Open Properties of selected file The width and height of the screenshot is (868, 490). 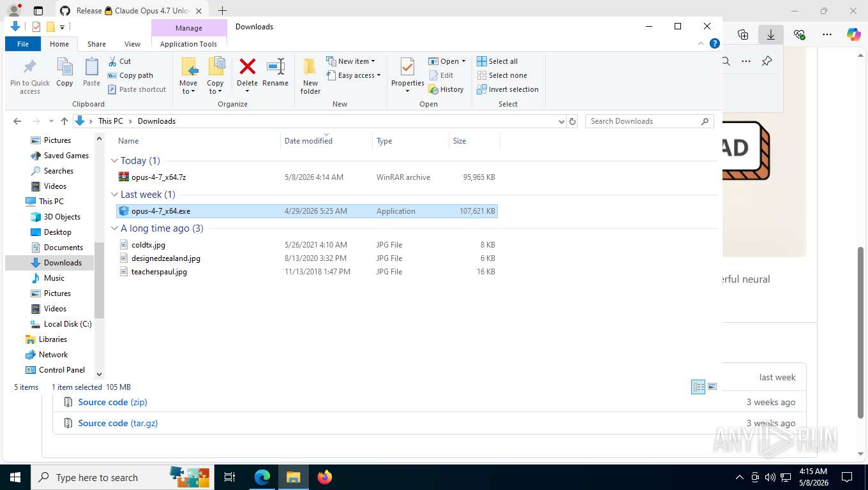[408, 75]
